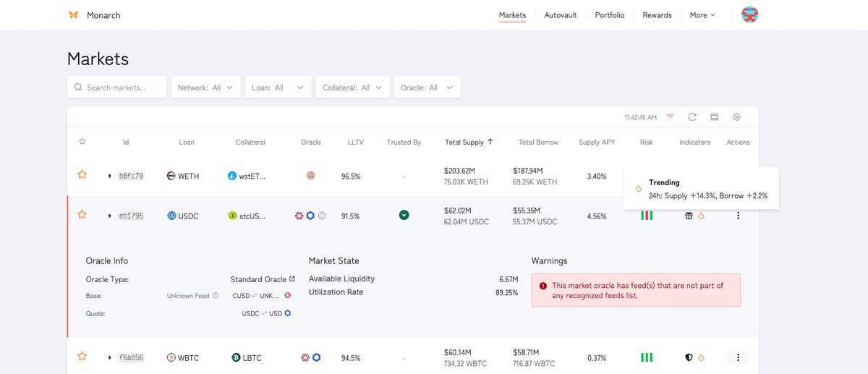Open the Oracle filter dropdown
The image size is (868, 374).
pos(427,88)
